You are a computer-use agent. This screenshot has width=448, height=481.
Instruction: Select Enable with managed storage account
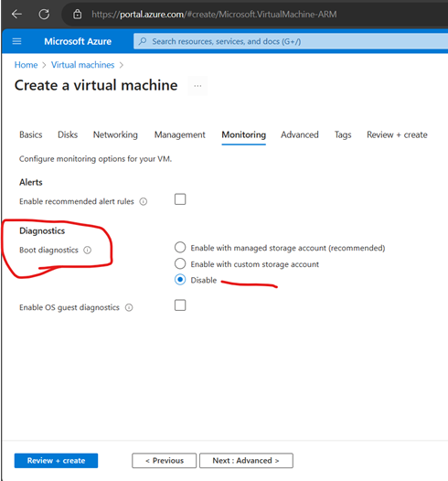180,247
